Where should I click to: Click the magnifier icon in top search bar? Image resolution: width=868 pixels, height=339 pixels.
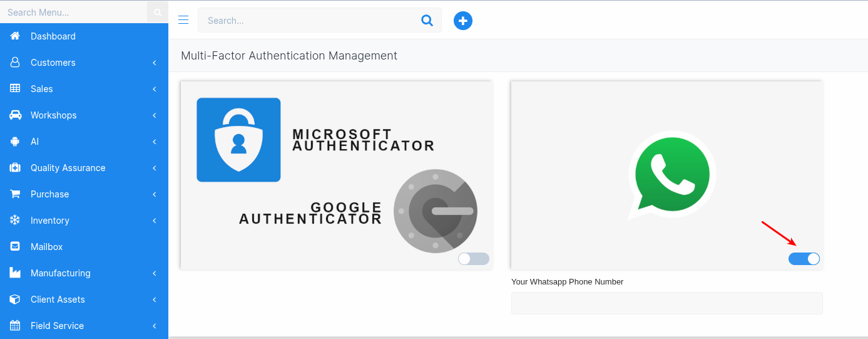(427, 20)
